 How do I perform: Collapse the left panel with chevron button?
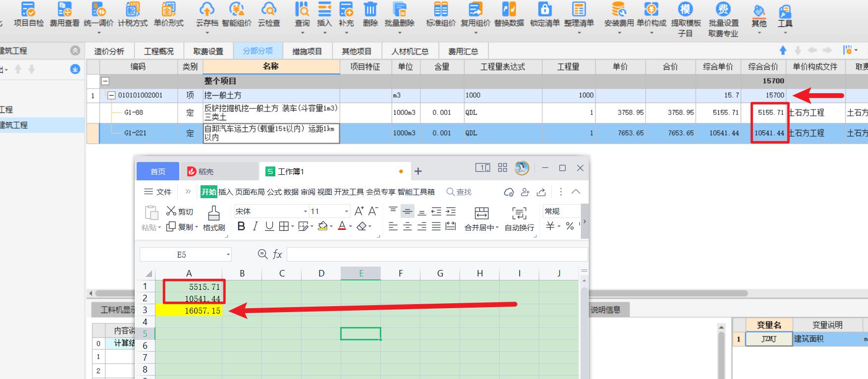point(75,51)
